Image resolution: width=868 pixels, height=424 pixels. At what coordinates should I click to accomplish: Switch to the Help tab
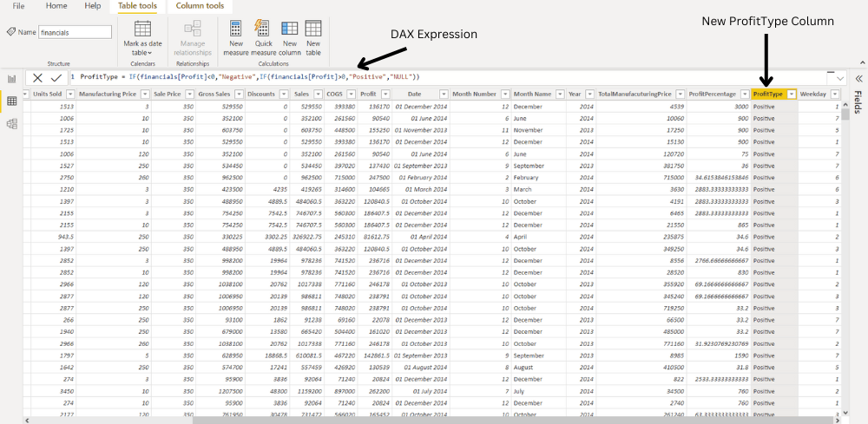pyautogui.click(x=93, y=6)
